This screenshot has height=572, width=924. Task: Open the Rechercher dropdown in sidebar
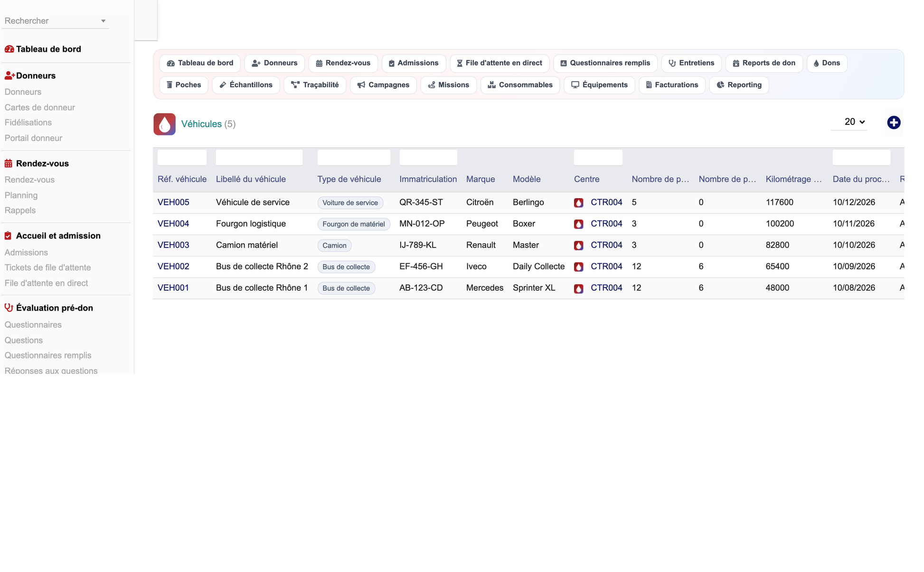[56, 21]
